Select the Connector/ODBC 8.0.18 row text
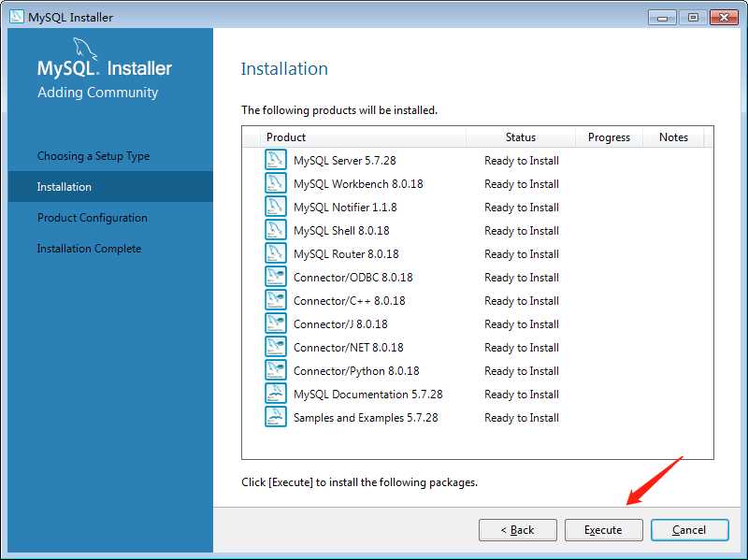 (x=353, y=277)
